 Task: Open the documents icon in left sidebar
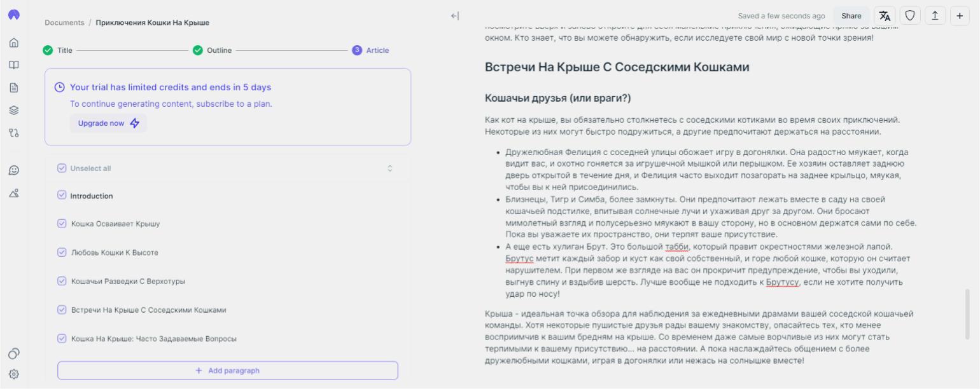(14, 88)
